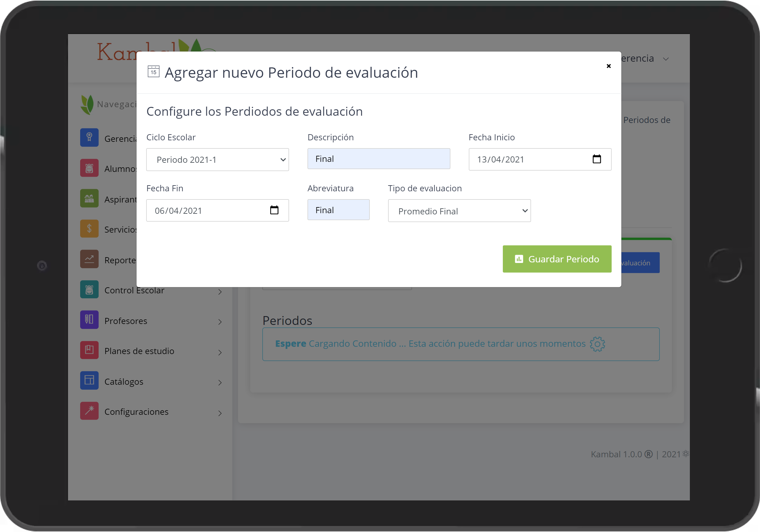Open the Control Escolar menu item
The height and width of the screenshot is (532, 760).
click(152, 290)
